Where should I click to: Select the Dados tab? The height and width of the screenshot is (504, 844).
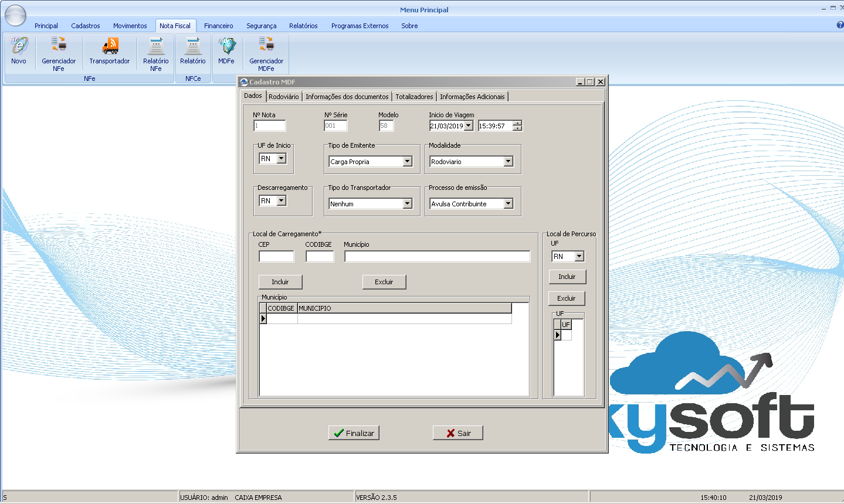tap(253, 96)
